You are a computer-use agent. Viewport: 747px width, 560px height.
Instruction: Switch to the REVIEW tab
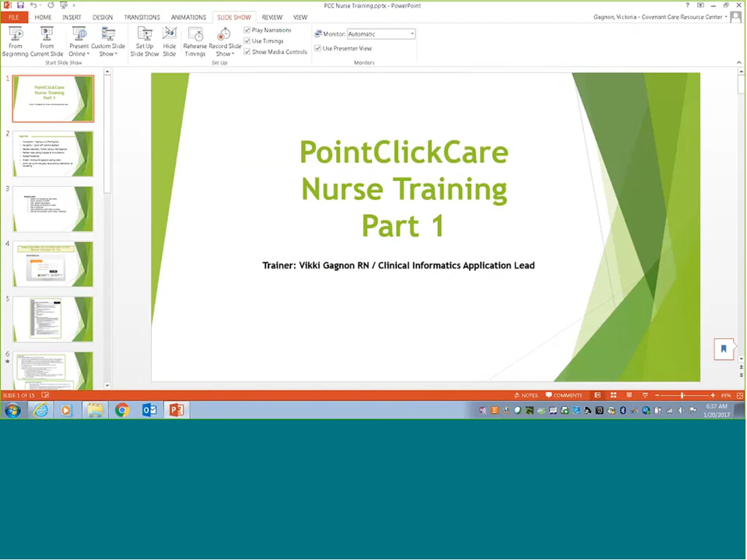tap(272, 17)
